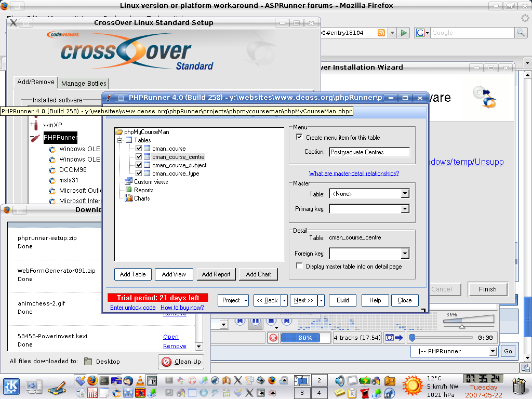Toggle Create menu item for this table
This screenshot has width=532, height=399.
299,137
